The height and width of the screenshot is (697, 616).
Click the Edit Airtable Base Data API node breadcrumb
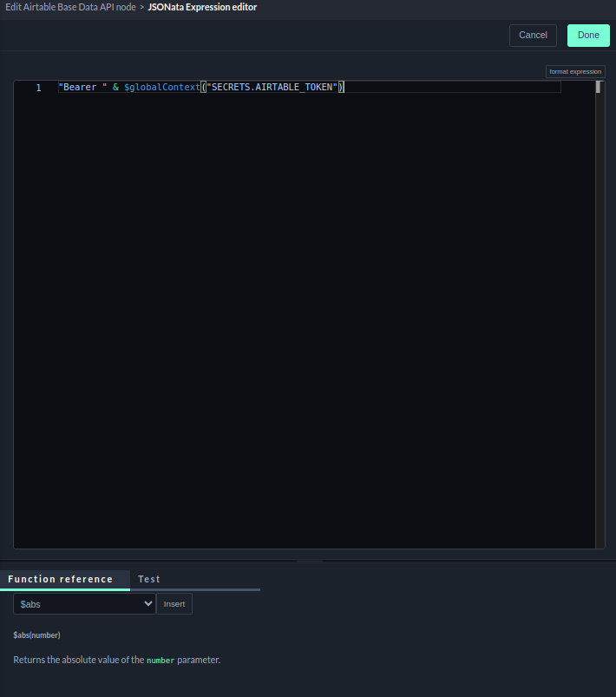tap(69, 7)
